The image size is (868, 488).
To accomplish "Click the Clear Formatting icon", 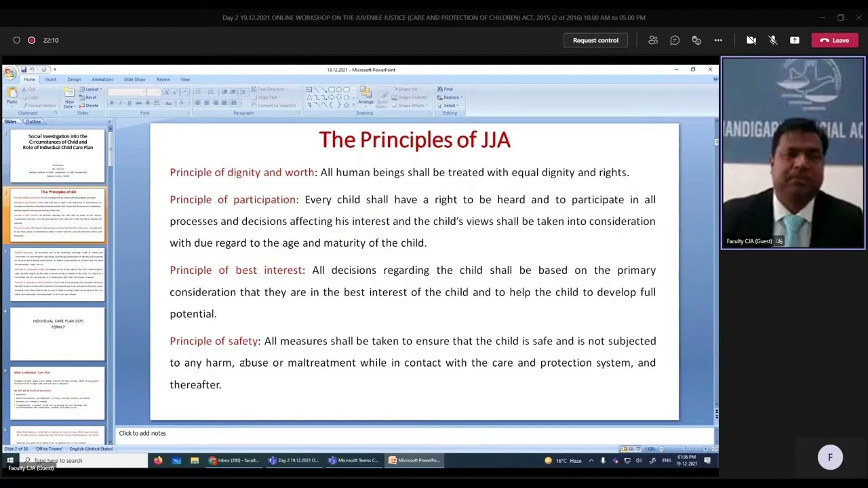I will [185, 92].
